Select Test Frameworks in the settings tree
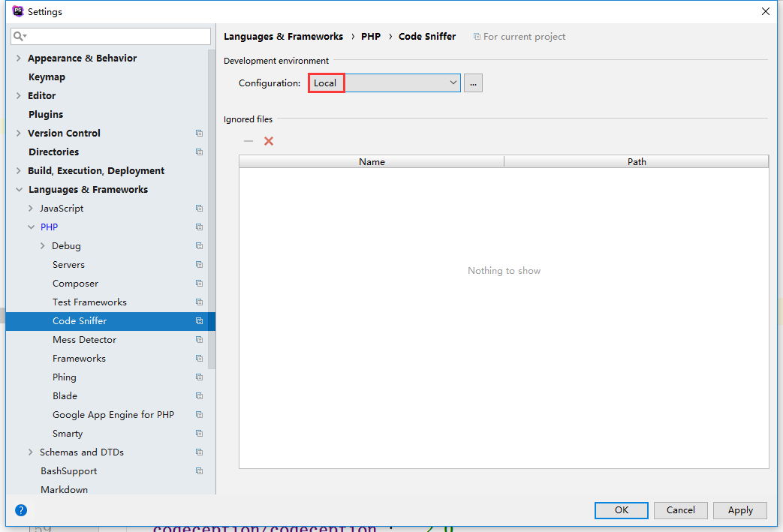 pos(89,302)
